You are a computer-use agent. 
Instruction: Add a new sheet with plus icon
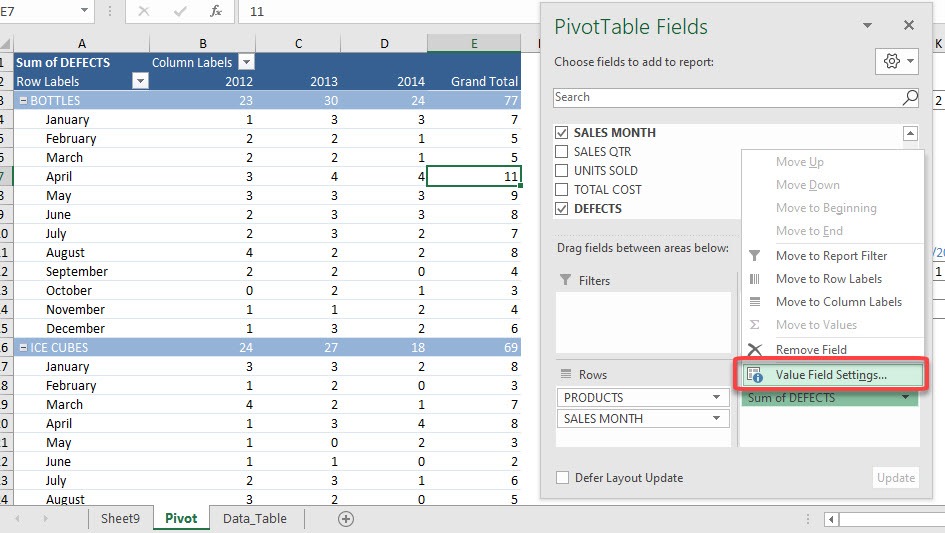tap(346, 519)
